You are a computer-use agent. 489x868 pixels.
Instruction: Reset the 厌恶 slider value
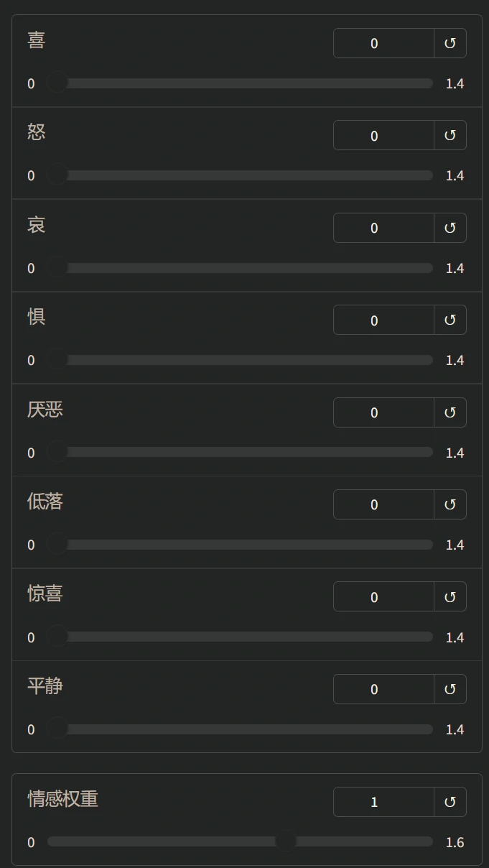[450, 412]
